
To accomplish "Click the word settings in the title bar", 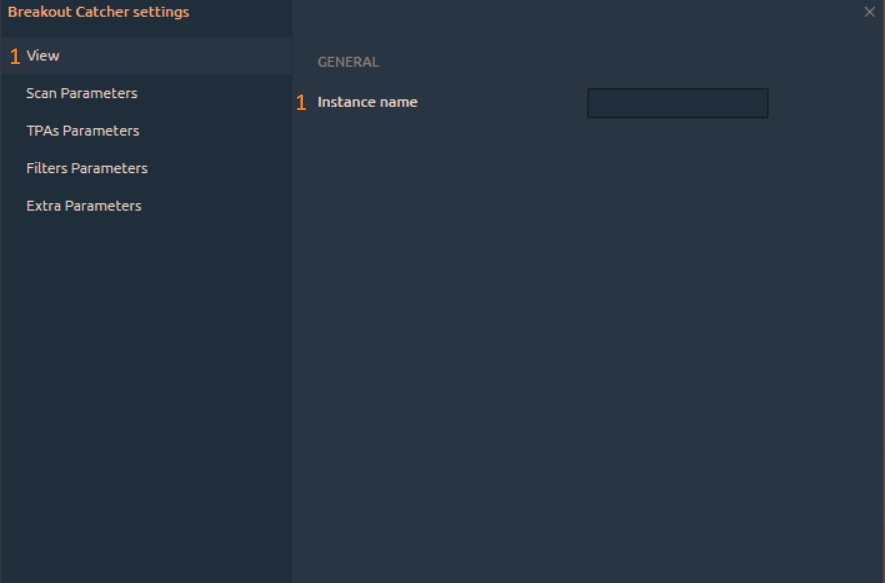I will coord(161,12).
